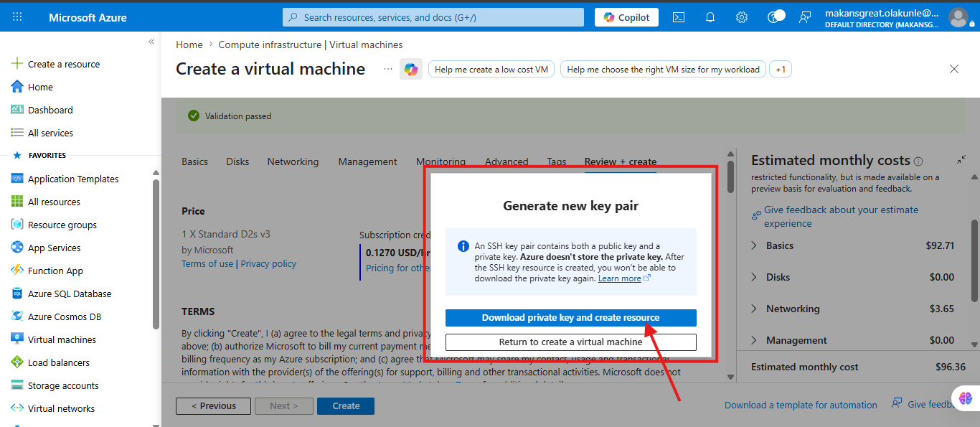Click the Storage accounts icon
This screenshot has width=980, height=427.
coord(17,385)
